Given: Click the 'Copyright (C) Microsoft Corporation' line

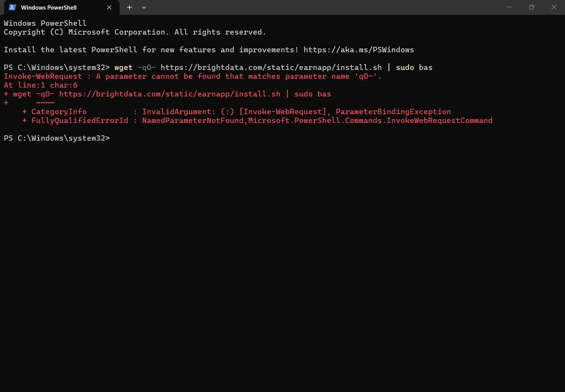Looking at the screenshot, I should (135, 32).
